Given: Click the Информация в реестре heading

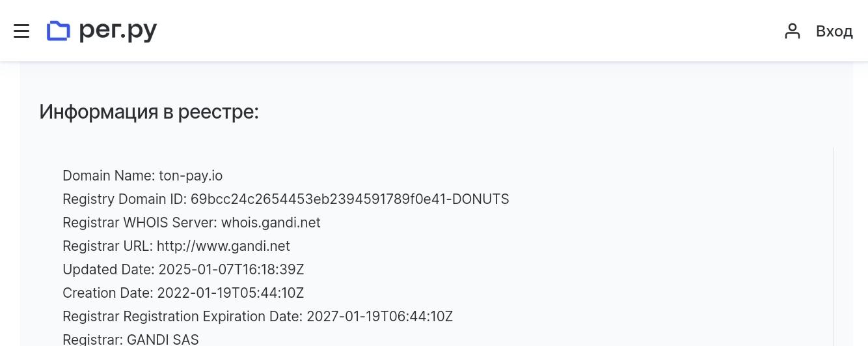Looking at the screenshot, I should tap(149, 112).
